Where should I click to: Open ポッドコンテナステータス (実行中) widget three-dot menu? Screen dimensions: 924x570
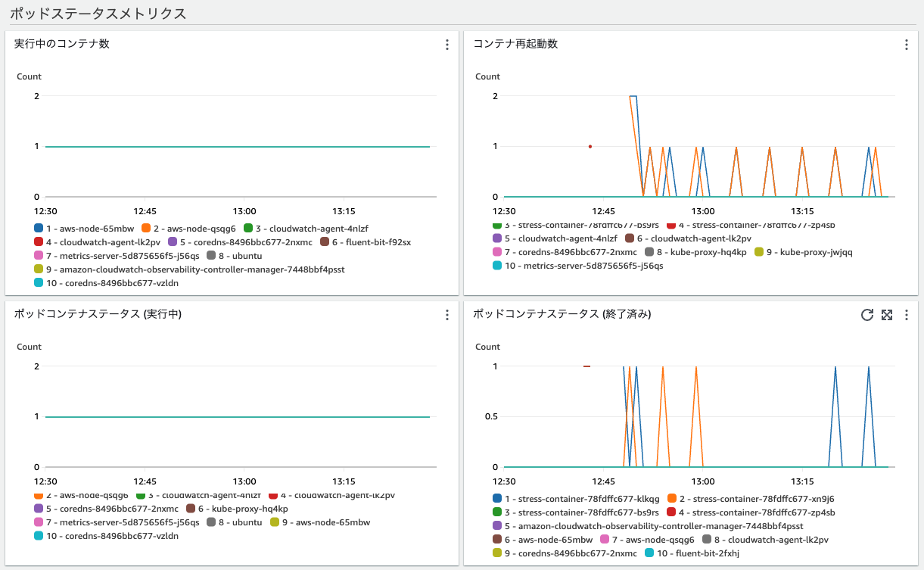tap(447, 315)
